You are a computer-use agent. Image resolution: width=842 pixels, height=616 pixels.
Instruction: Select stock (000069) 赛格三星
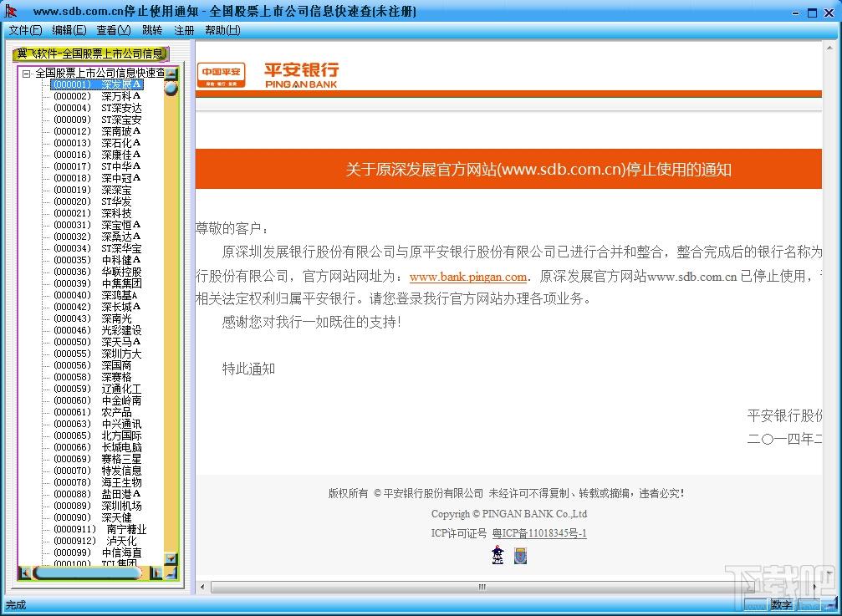tap(98, 460)
